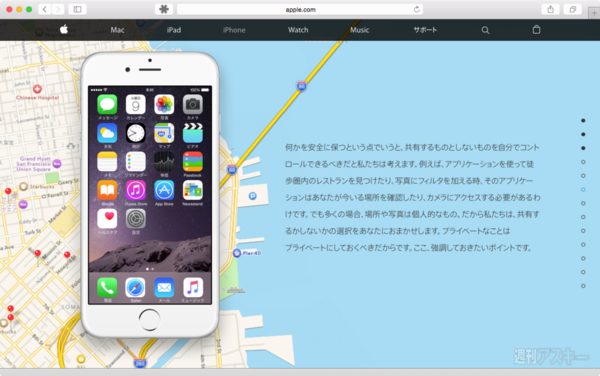Open the Mac menu item
The height and width of the screenshot is (376, 600).
tap(117, 30)
